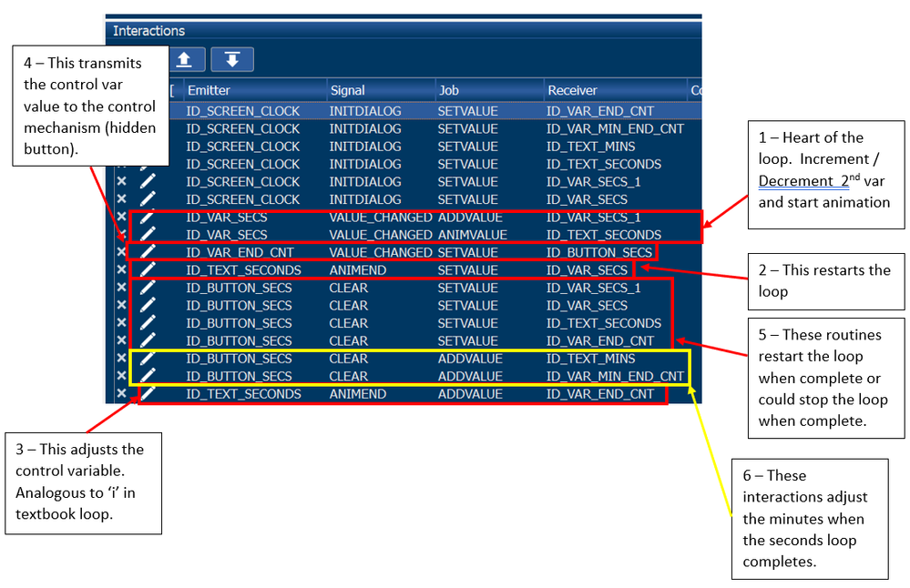The height and width of the screenshot is (588, 910).
Task: Move selected interaction up with arrow button
Action: point(184,60)
